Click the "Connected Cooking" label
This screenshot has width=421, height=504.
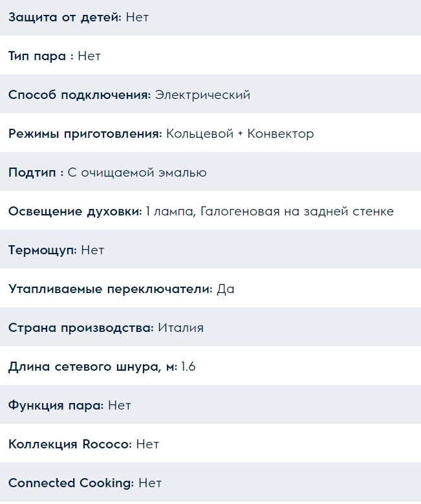(71, 483)
